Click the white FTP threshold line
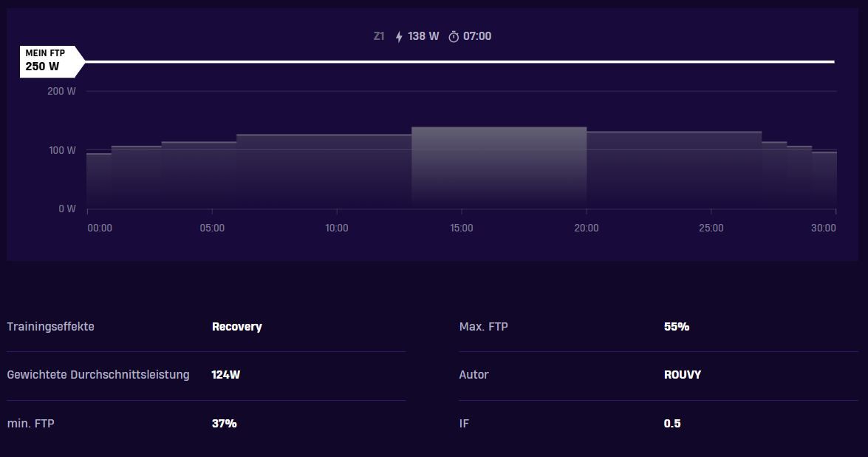The width and height of the screenshot is (868, 457). pos(459,61)
